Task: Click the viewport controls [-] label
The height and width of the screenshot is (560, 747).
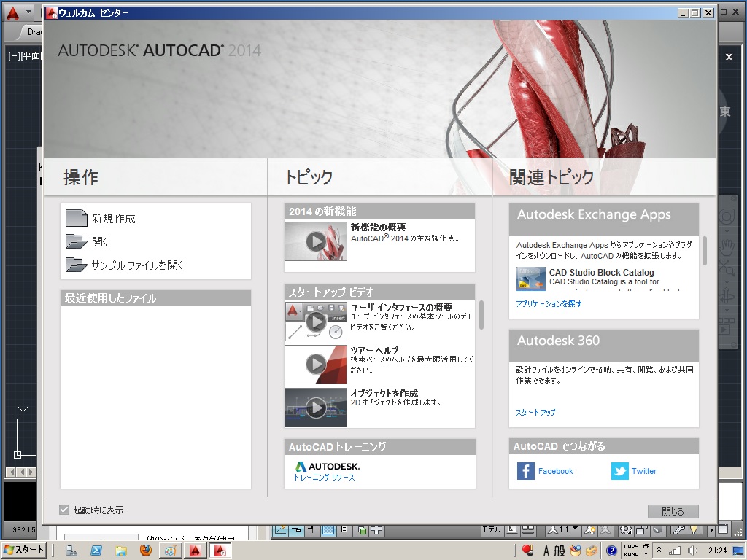Action: [13, 55]
